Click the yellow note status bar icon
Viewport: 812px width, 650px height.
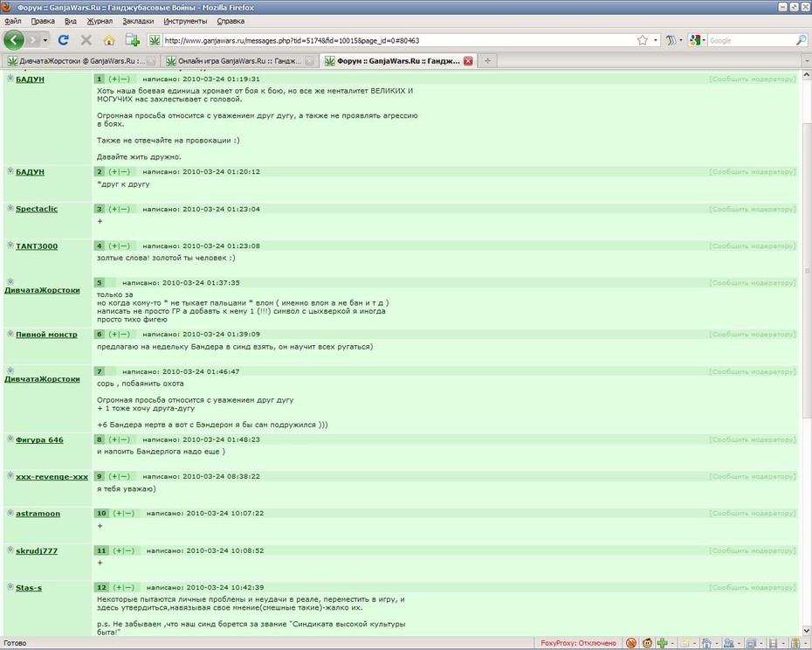[x=685, y=643]
